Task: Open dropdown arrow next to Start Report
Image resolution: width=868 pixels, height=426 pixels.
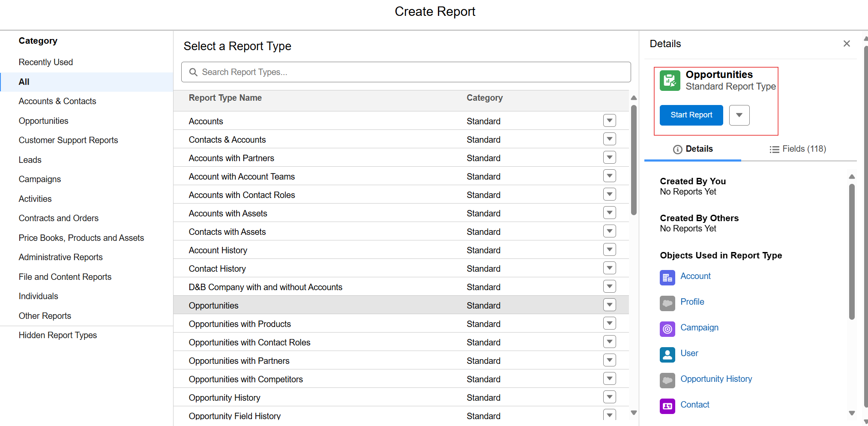Action: point(739,115)
